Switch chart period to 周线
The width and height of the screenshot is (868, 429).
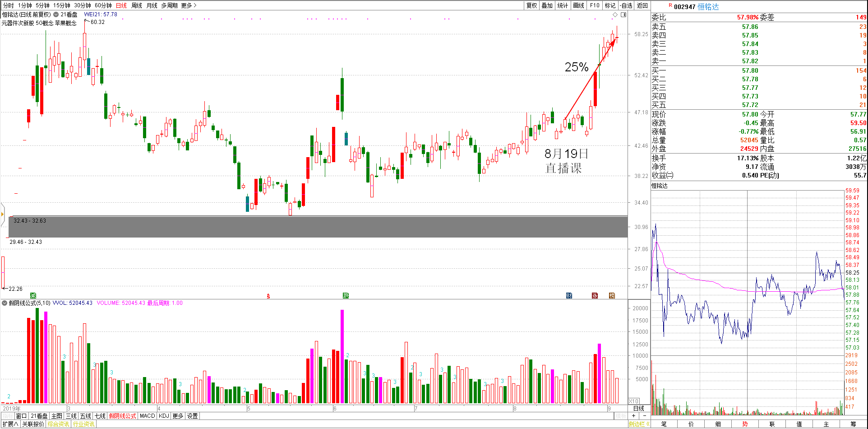pos(136,5)
